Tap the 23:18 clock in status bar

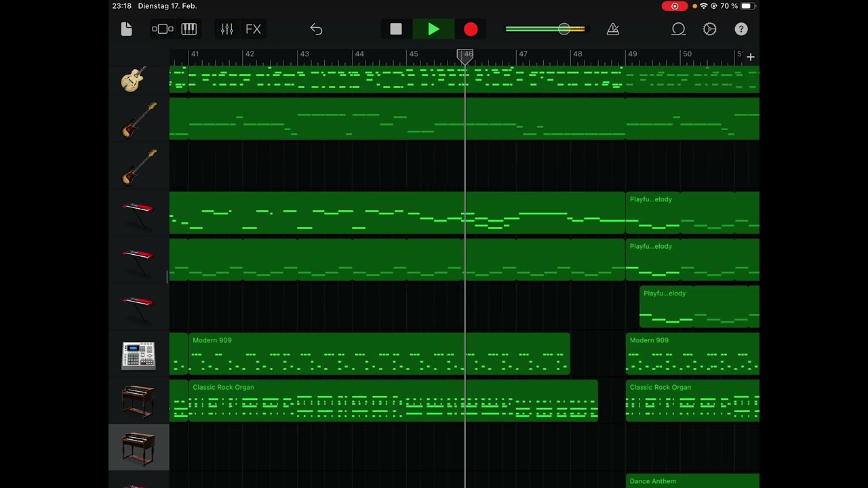[x=122, y=6]
